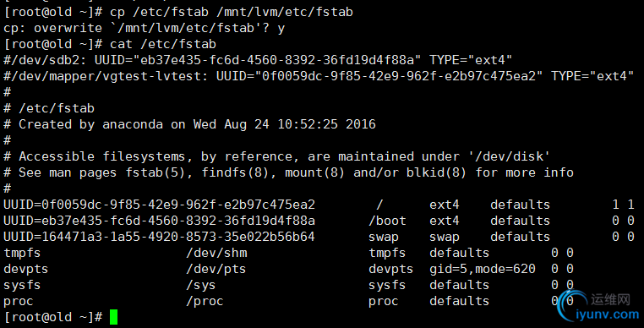Click the gid=5,mode=620 options text
This screenshot has width=644, height=328.
pyautogui.click(x=483, y=269)
